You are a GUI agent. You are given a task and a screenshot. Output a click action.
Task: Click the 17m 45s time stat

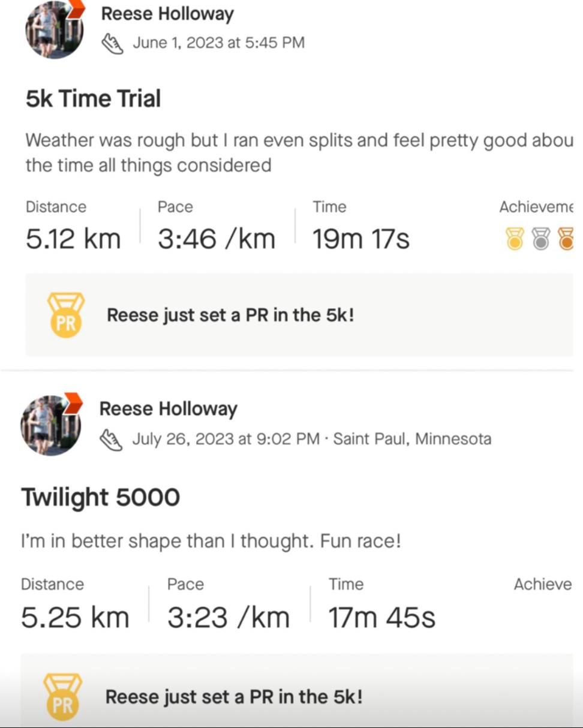381,618
